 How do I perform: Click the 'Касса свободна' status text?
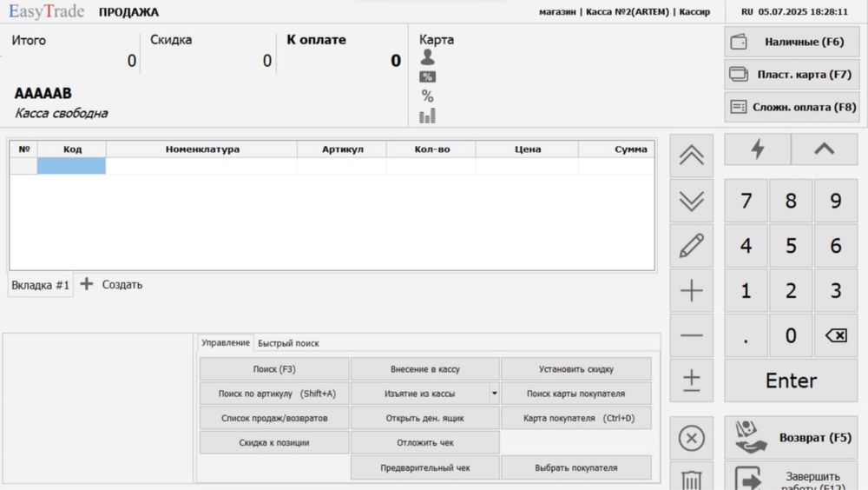[x=61, y=113]
